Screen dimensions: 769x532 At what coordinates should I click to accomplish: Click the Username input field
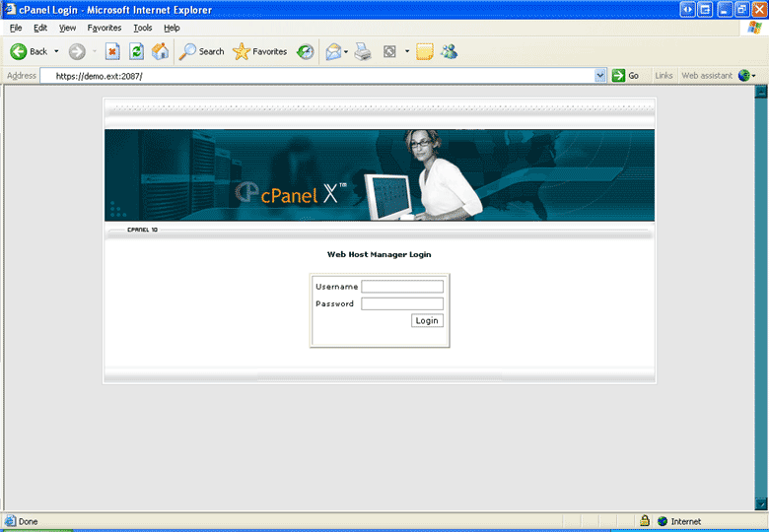402,287
